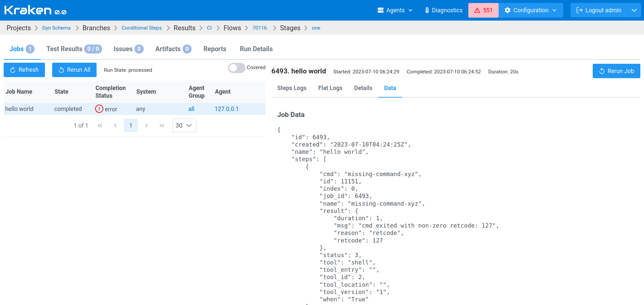Open the 'all' agent group link
644x305 pixels.
coord(191,109)
